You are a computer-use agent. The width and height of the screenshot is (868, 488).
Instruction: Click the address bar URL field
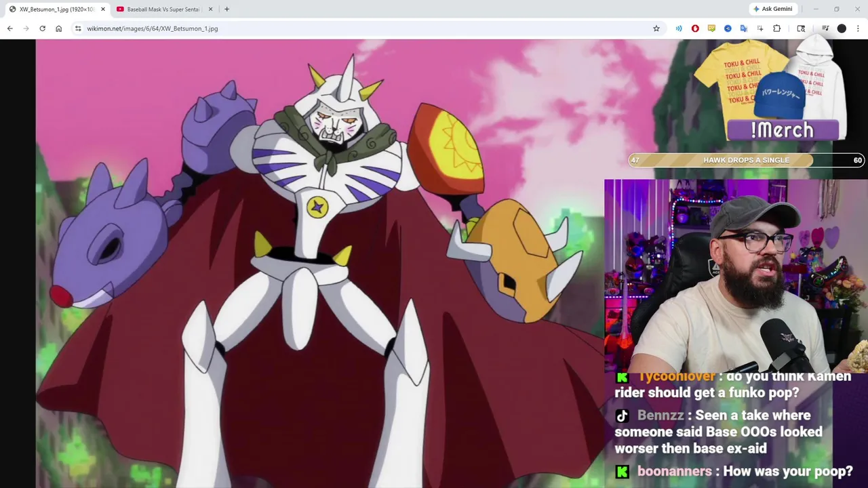366,28
